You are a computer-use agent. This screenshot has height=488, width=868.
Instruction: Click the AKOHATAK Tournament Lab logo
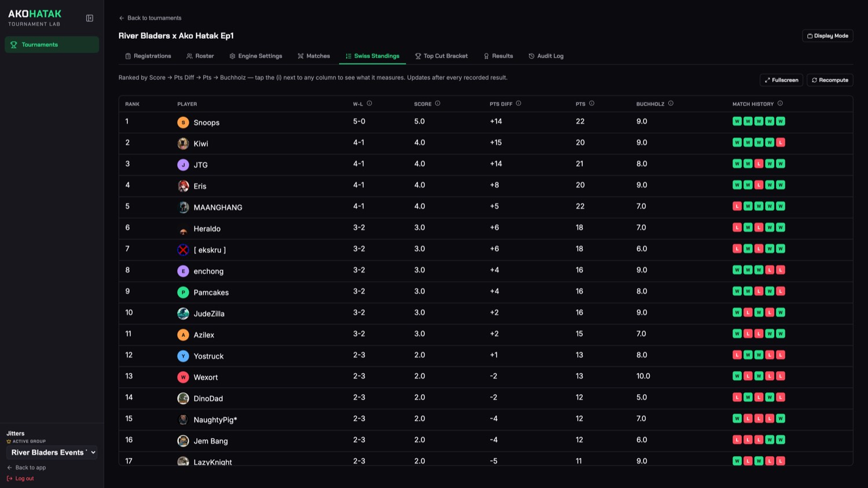(35, 17)
